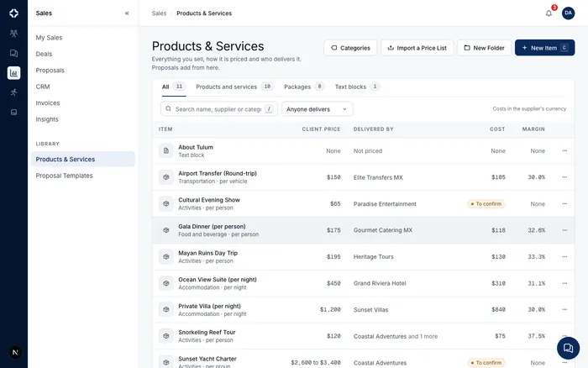This screenshot has width=588, height=368.
Task: Click the Cultural Evening Show item icon
Action: click(166, 203)
